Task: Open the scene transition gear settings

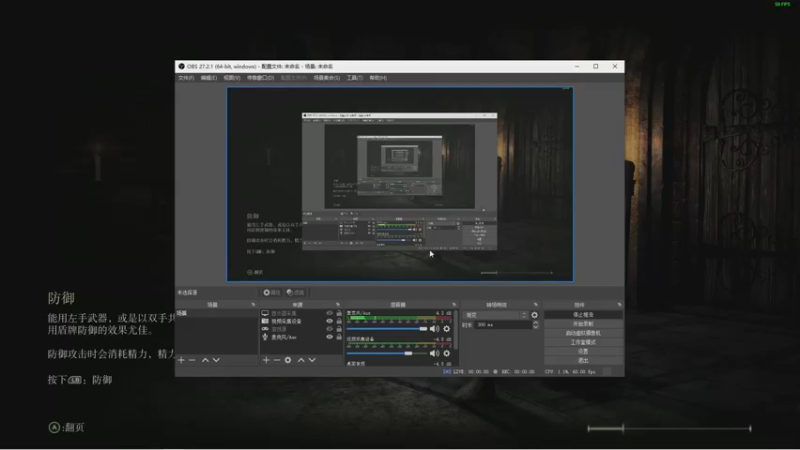Action: click(x=534, y=315)
